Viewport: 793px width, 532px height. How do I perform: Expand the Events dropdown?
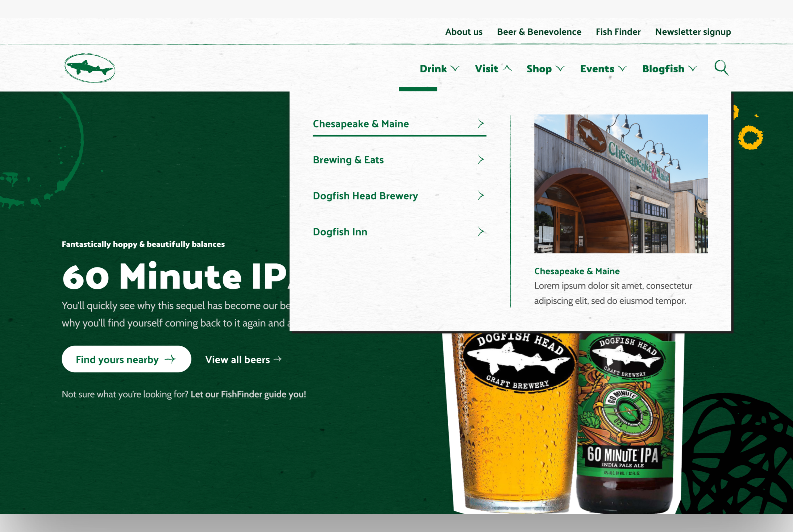(622, 68)
